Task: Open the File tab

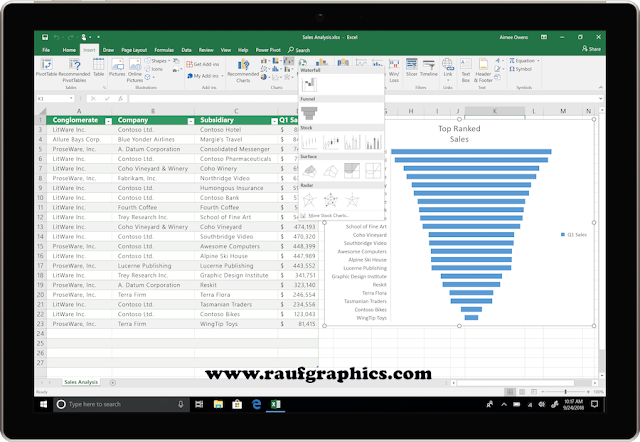Action: pyautogui.click(x=46, y=50)
